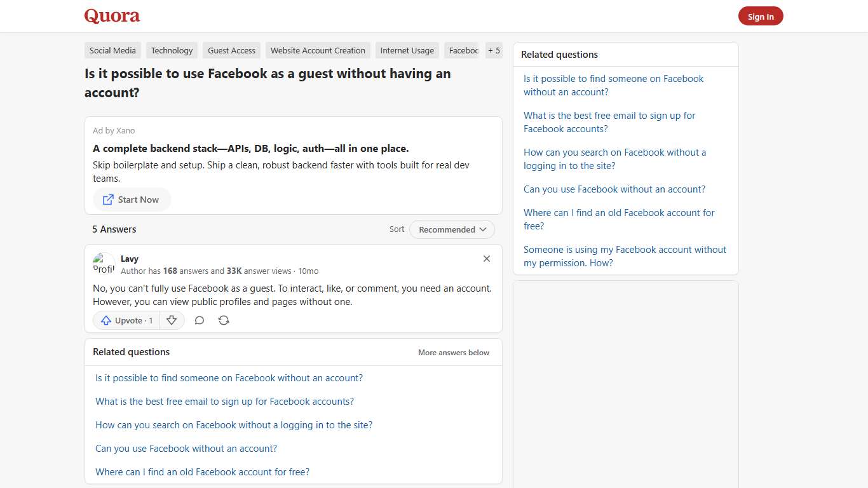Click the Recommended dropdown chevron
This screenshot has width=868, height=488.
tap(484, 229)
